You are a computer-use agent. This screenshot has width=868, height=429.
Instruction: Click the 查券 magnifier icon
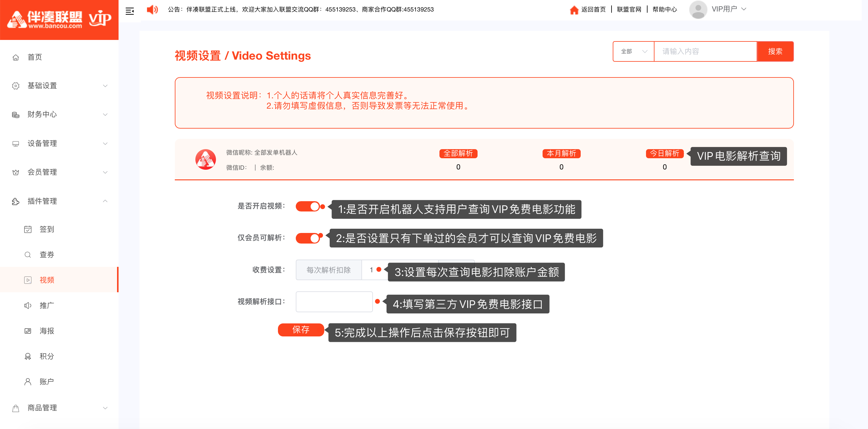click(28, 255)
